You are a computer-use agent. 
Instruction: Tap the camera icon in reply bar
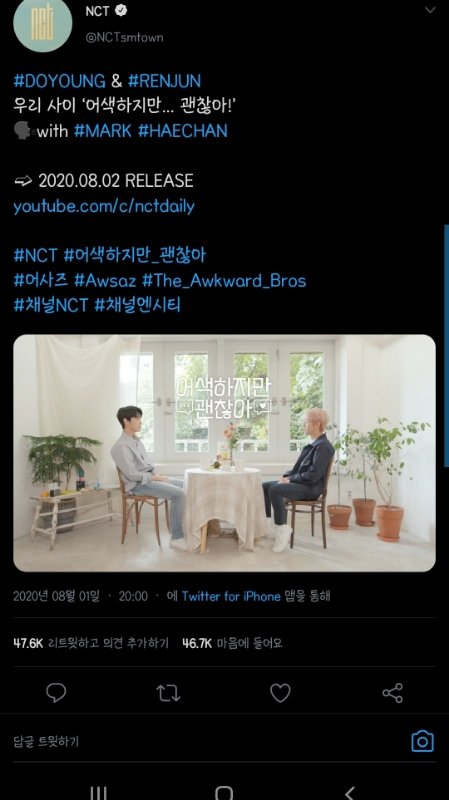pos(422,741)
